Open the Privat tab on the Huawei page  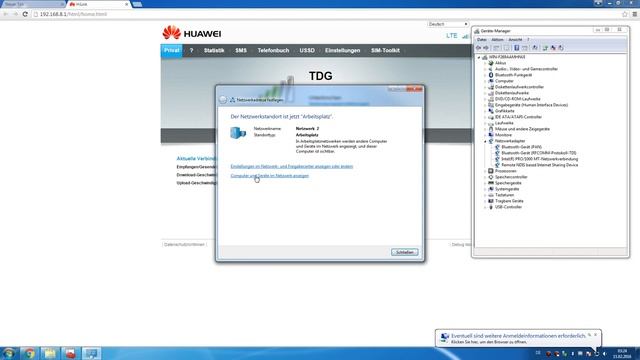pyautogui.click(x=171, y=50)
